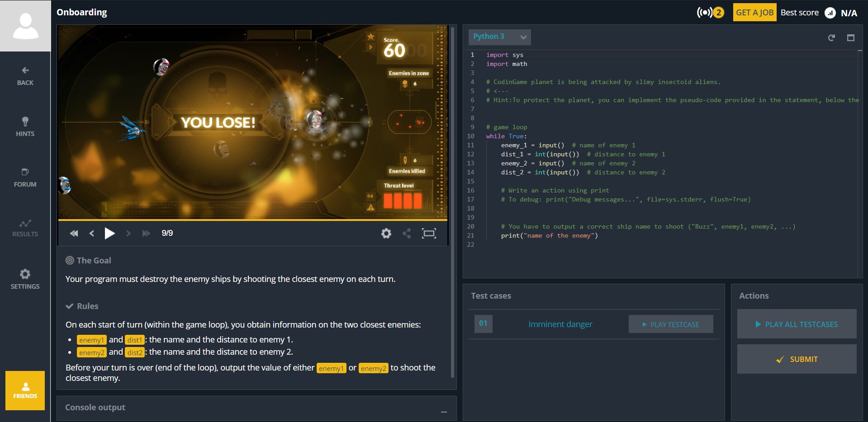This screenshot has height=422, width=868.
Task: Click the Rules heading
Action: 87,306
